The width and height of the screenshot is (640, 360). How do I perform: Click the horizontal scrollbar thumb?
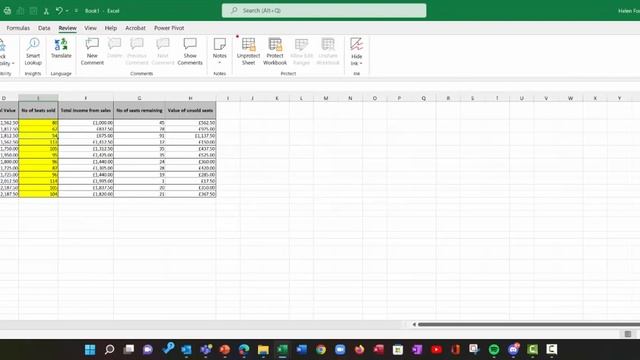[x=529, y=324]
